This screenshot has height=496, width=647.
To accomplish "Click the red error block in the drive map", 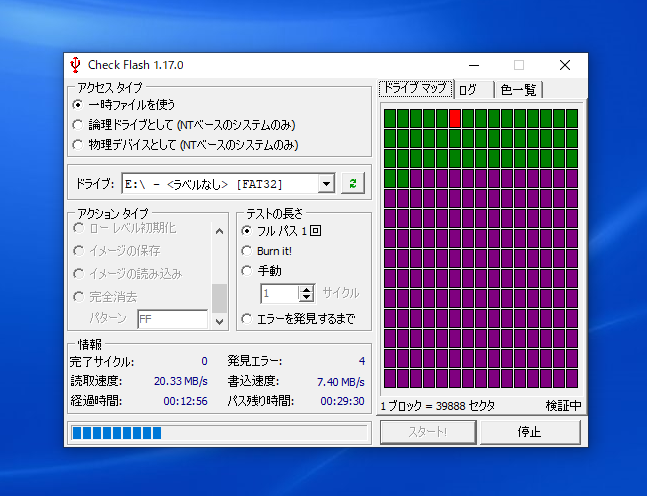I will [x=455, y=118].
